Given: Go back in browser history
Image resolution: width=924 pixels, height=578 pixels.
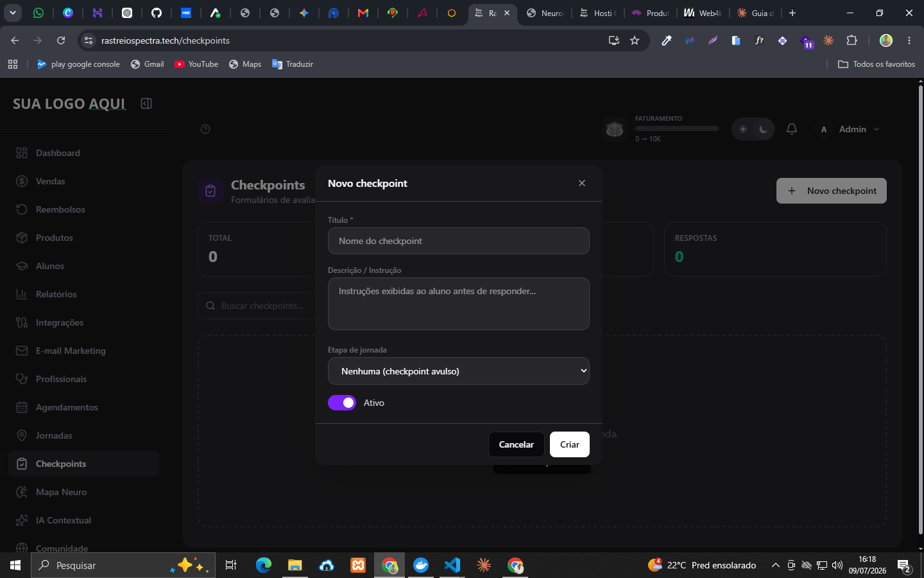Looking at the screenshot, I should [x=15, y=40].
